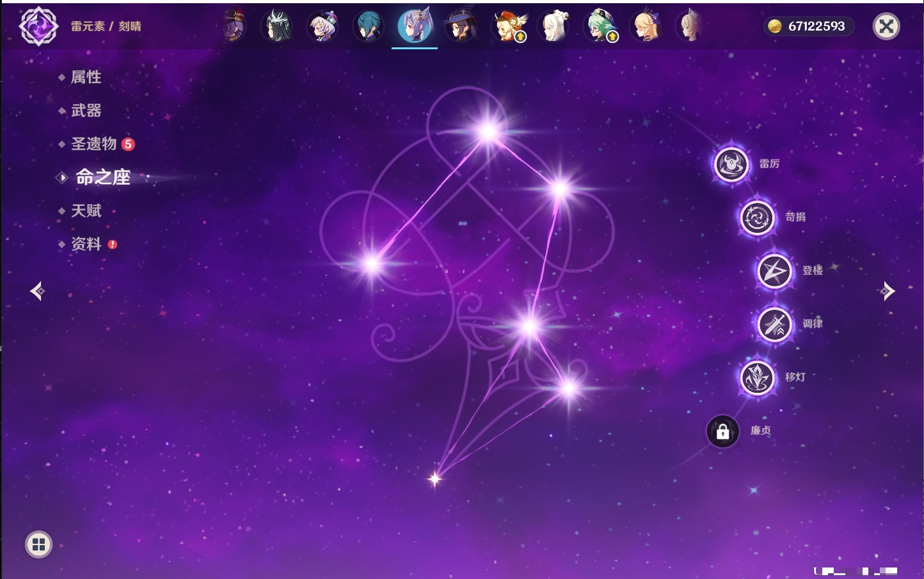Click the leftmost star of the constellation
The width and height of the screenshot is (924, 579).
372,263
